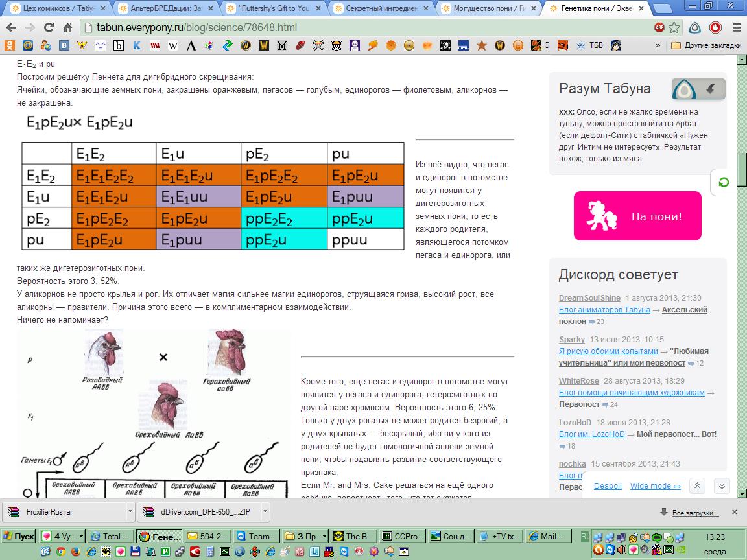Open Все загрузки downloads link
Viewport: 747px width, 560px height.
coord(695,513)
